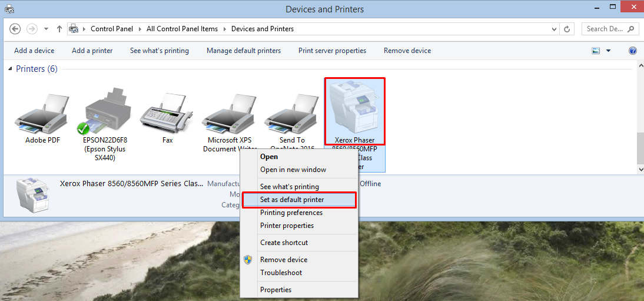Click the Change your view icon
644x301 pixels.
click(596, 51)
